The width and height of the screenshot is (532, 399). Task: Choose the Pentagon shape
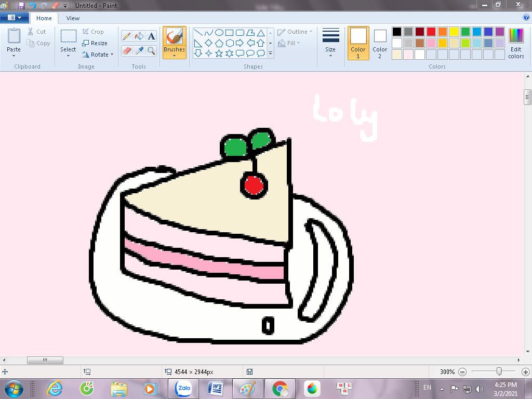[219, 43]
